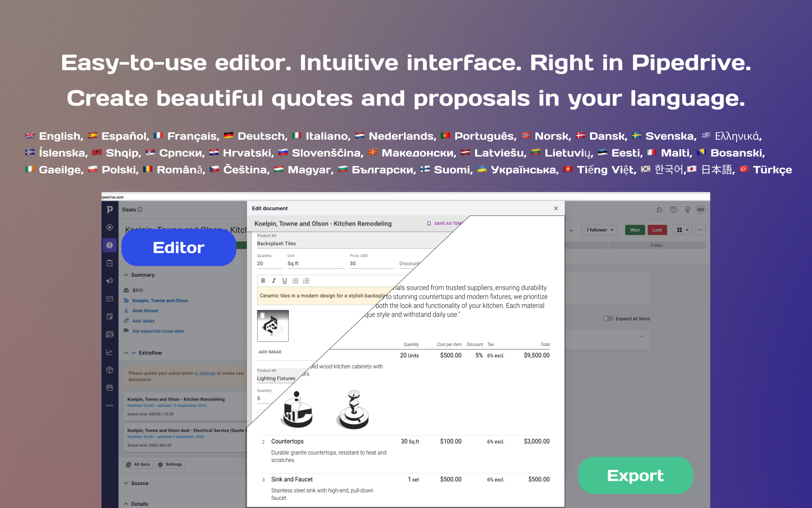Image resolution: width=812 pixels, height=508 pixels.
Task: Open the 1 follower dropdown
Action: [x=599, y=230]
